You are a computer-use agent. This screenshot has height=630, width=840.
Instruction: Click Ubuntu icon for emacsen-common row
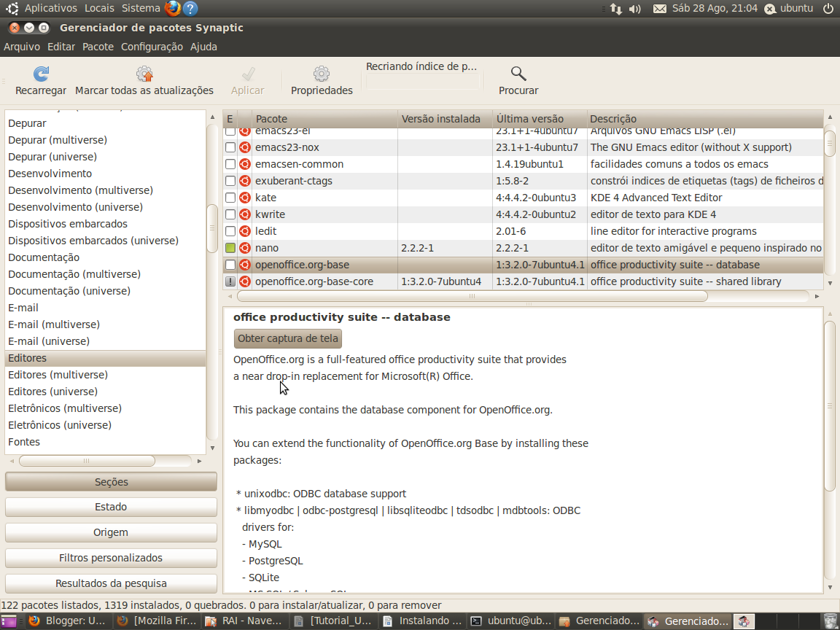[x=245, y=164]
